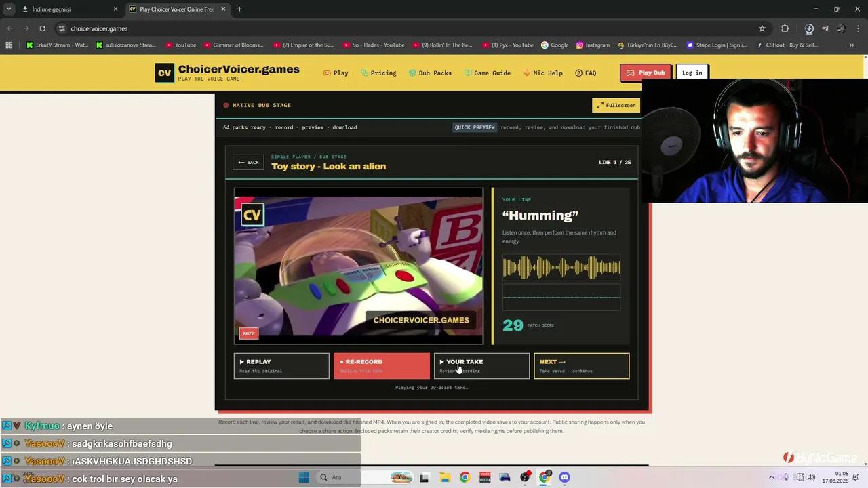Go back in browser history
The image size is (868, 488).
click(x=9, y=28)
